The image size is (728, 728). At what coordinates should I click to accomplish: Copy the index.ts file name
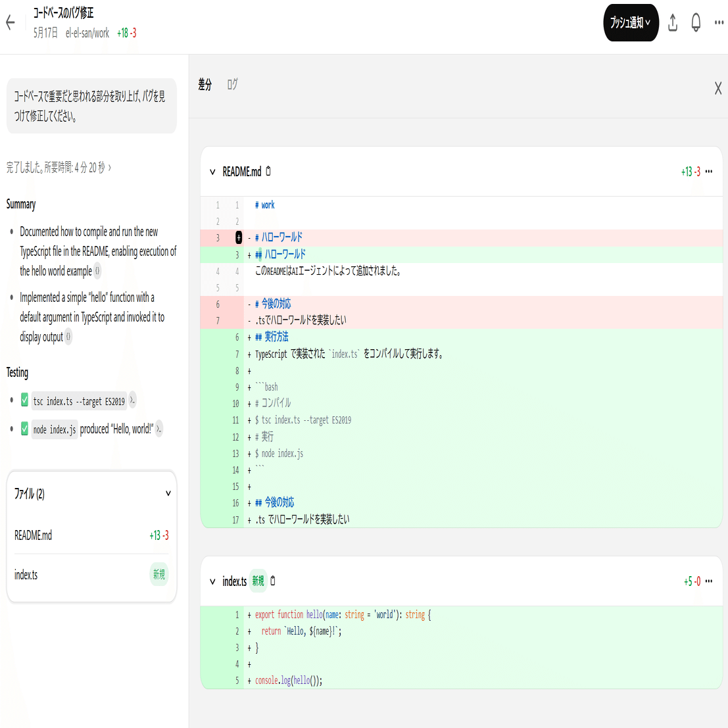(x=273, y=581)
